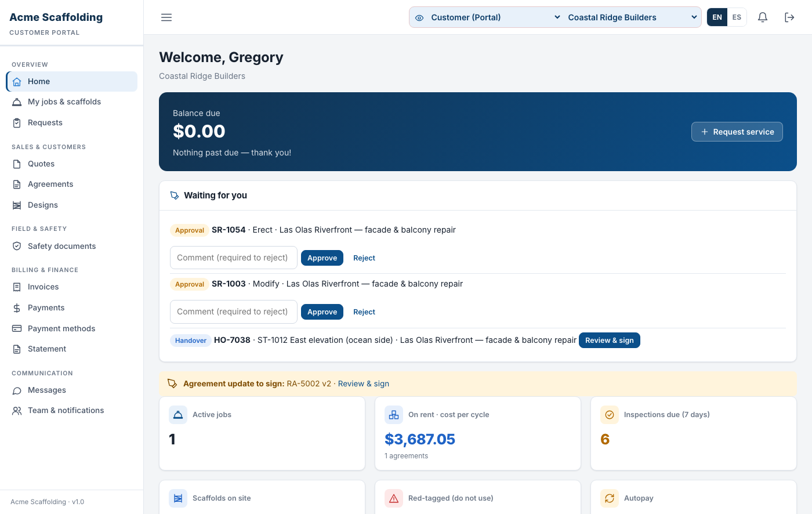Screen dimensions: 812x514
Task: Click the scaffold icon beside Designs
Action: [x=17, y=205]
